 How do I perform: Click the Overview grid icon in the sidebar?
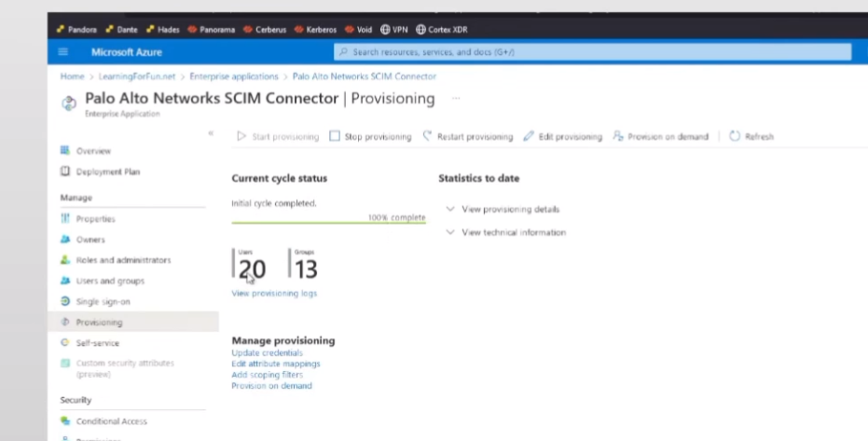65,150
